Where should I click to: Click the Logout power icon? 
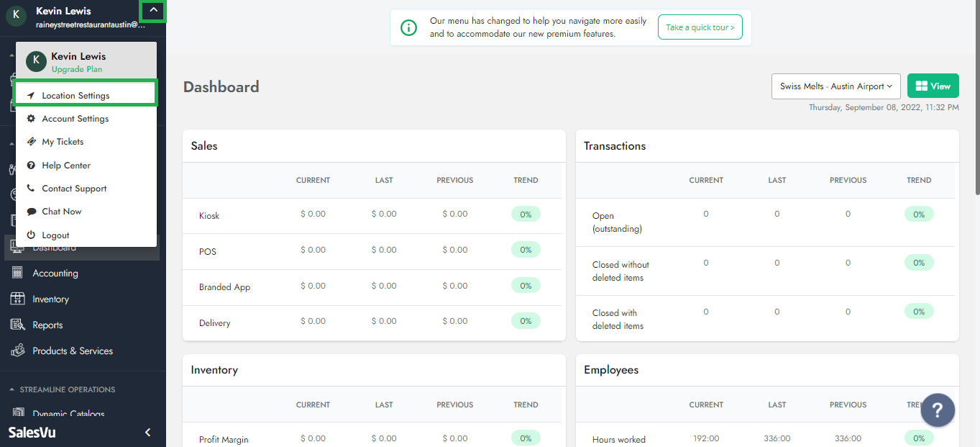click(x=31, y=235)
